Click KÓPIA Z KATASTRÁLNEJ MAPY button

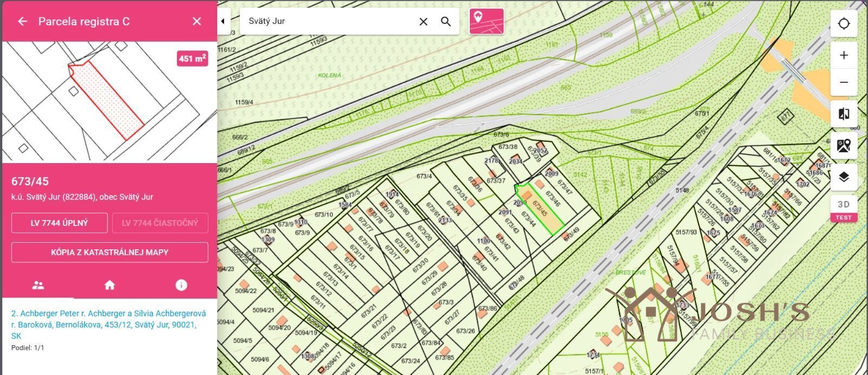click(x=110, y=253)
